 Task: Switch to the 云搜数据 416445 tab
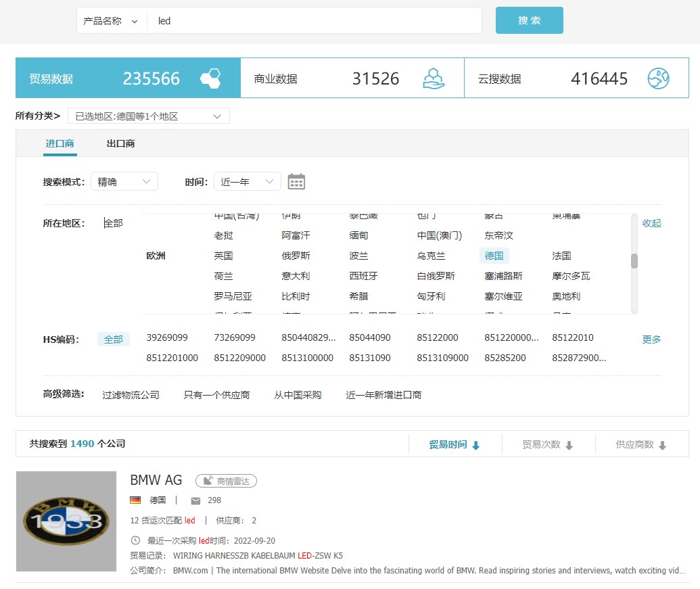(576, 78)
